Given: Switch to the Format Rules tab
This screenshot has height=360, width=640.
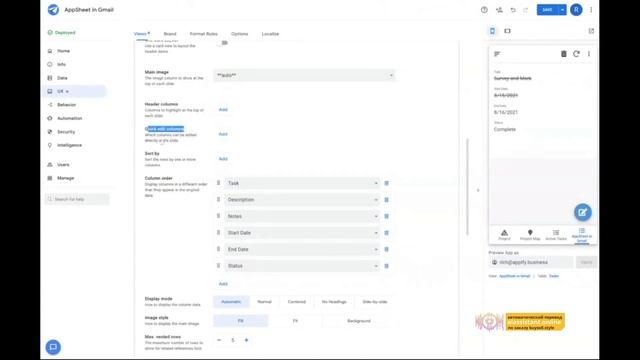Looking at the screenshot, I should click(x=204, y=34).
